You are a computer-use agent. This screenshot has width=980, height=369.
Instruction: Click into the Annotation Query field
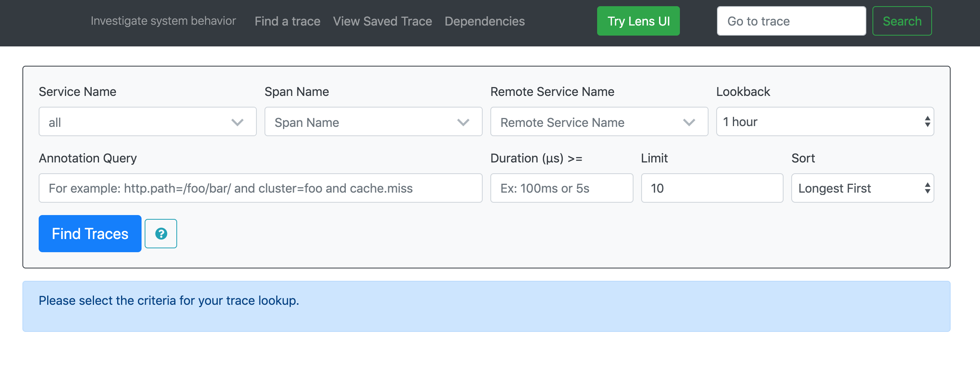coord(260,188)
